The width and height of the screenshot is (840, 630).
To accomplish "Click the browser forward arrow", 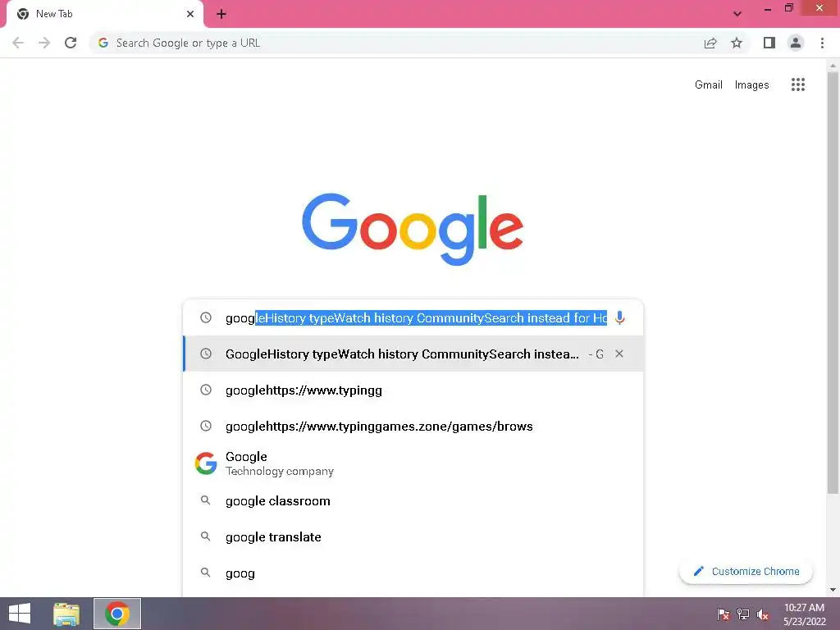I will [x=44, y=43].
